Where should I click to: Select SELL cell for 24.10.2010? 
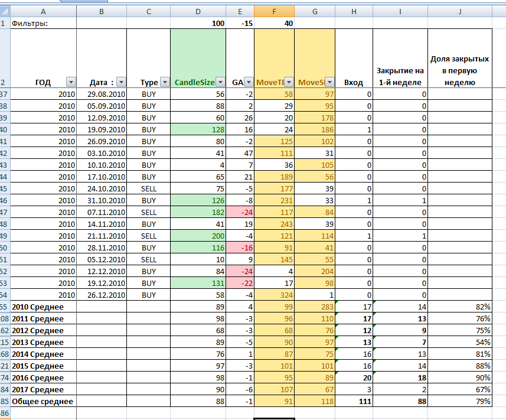click(148, 189)
